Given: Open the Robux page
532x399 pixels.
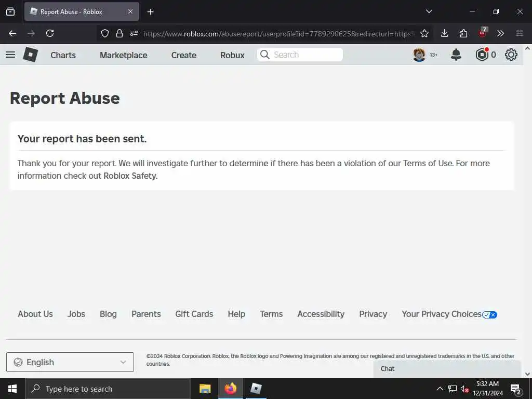Looking at the screenshot, I should [232, 55].
